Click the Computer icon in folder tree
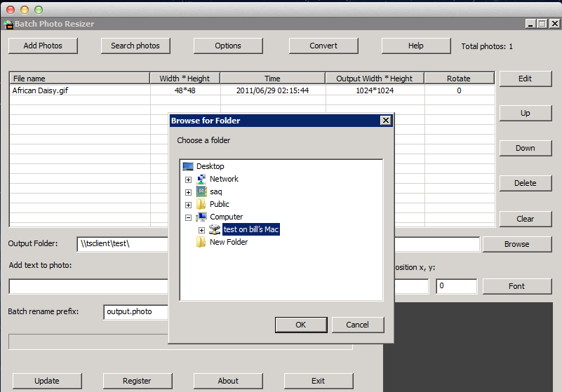Viewport: 562px width, 392px height. coord(201,217)
